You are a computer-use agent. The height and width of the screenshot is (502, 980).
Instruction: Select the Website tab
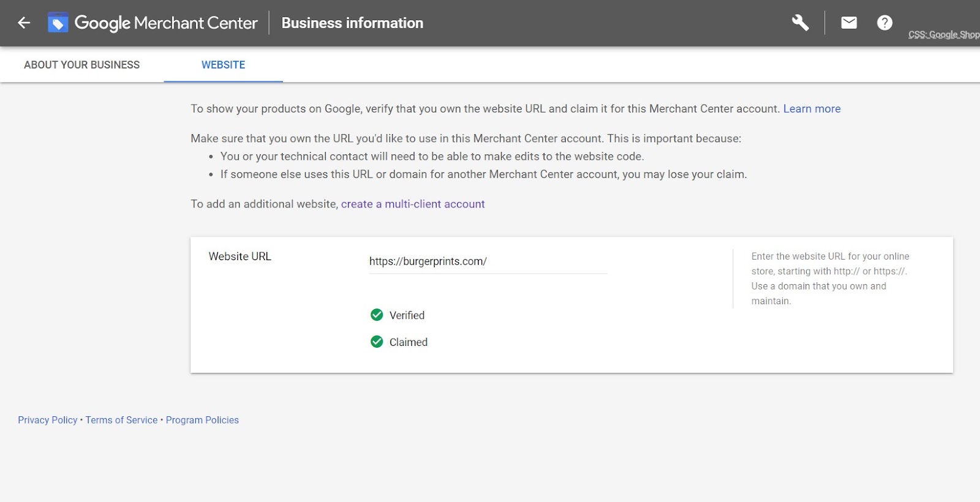(223, 65)
